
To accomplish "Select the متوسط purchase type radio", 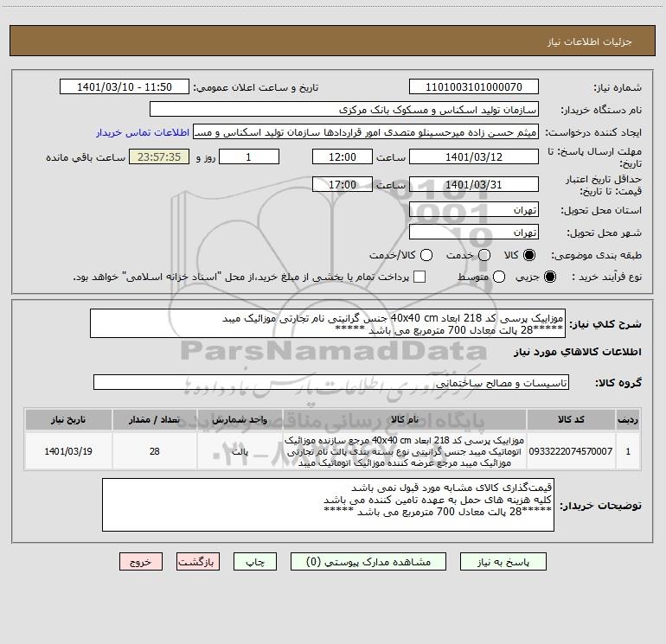I will (x=499, y=277).
